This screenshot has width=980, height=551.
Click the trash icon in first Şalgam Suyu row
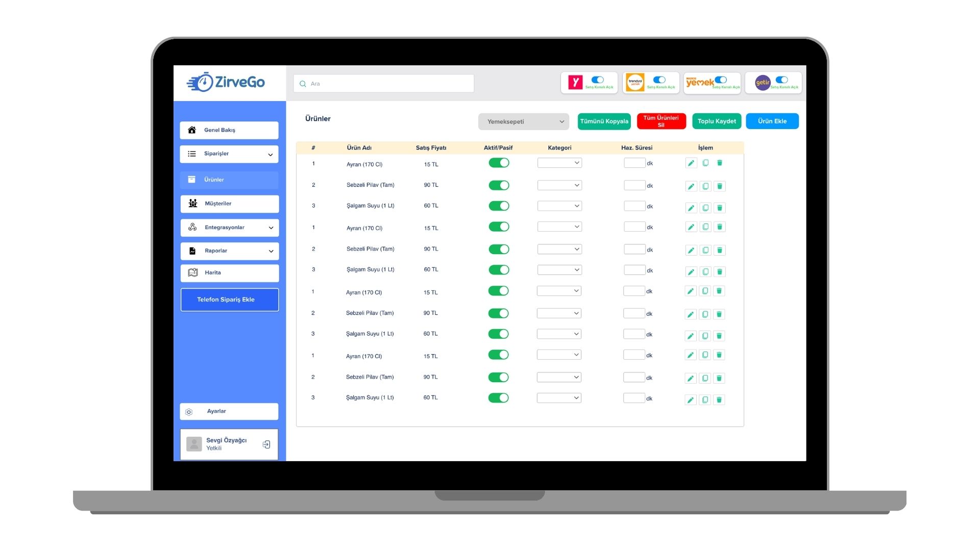[720, 208]
